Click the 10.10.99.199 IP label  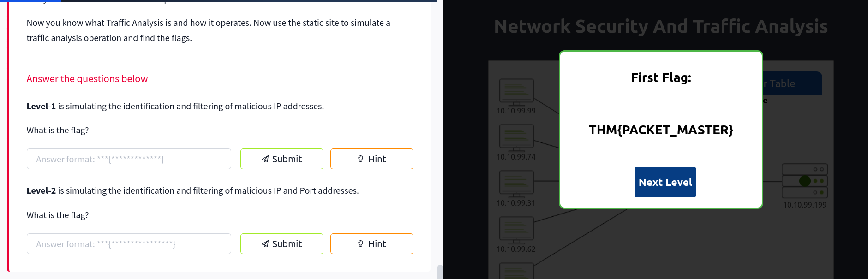[805, 205]
